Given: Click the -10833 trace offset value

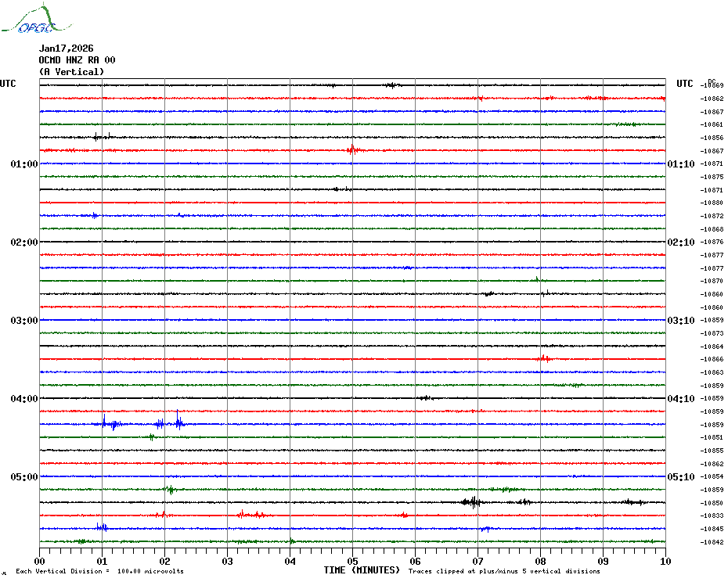Looking at the screenshot, I should (712, 516).
